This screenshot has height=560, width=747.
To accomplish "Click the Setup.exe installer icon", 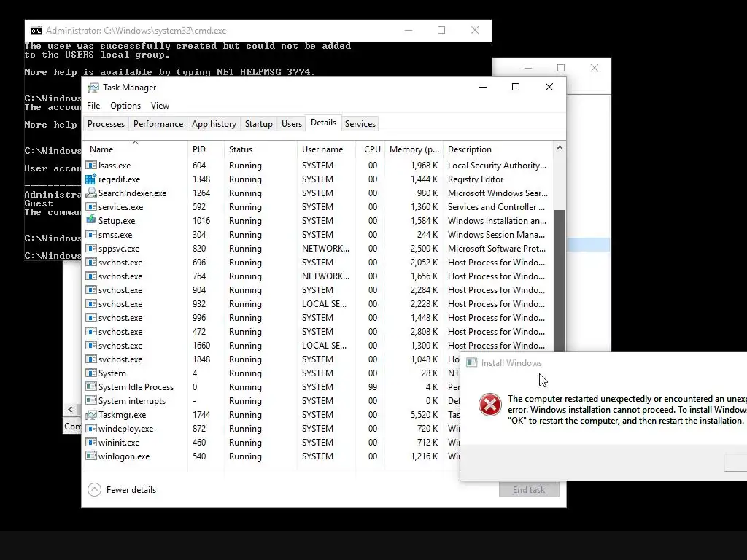I will click(x=90, y=220).
